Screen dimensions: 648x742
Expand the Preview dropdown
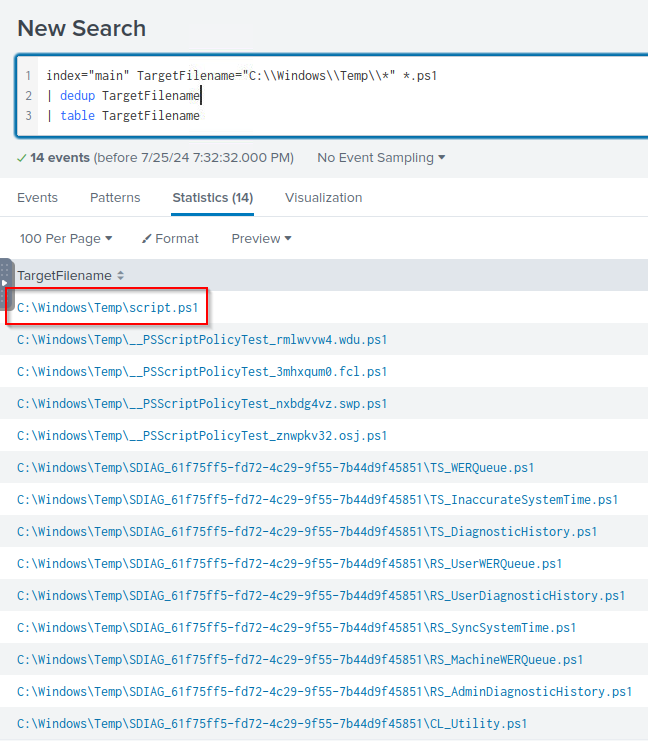click(x=261, y=239)
